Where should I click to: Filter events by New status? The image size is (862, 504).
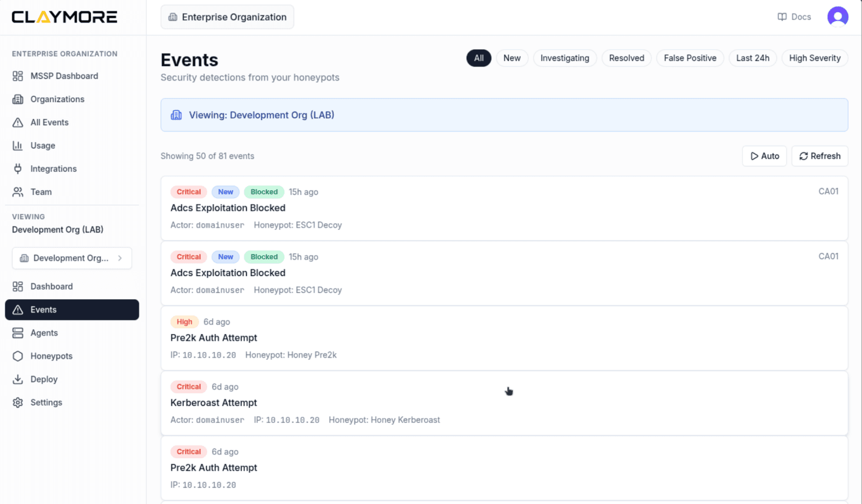click(x=512, y=58)
